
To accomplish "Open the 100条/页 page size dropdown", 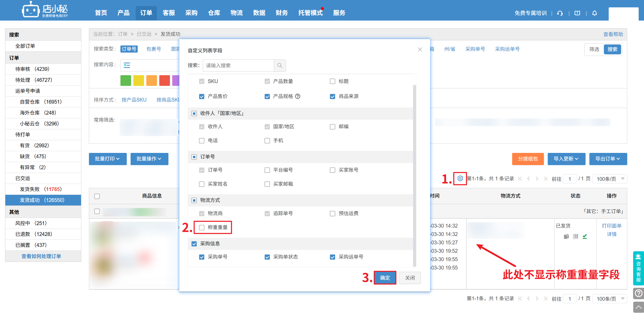I will [x=610, y=179].
